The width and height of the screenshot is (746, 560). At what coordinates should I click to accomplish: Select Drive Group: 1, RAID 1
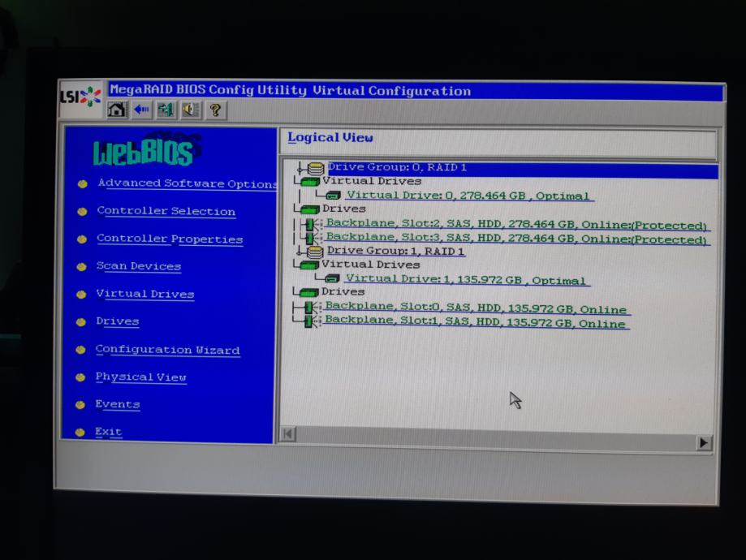395,252
